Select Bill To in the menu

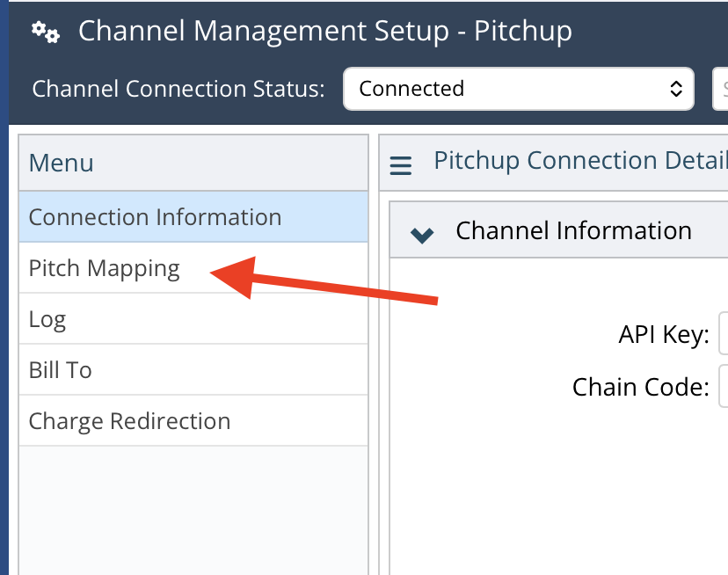tap(193, 370)
